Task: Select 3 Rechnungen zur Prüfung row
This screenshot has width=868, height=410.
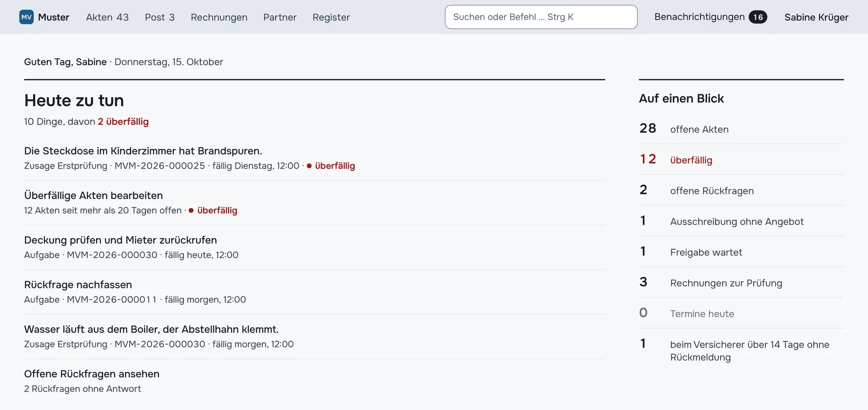Action: [741, 283]
